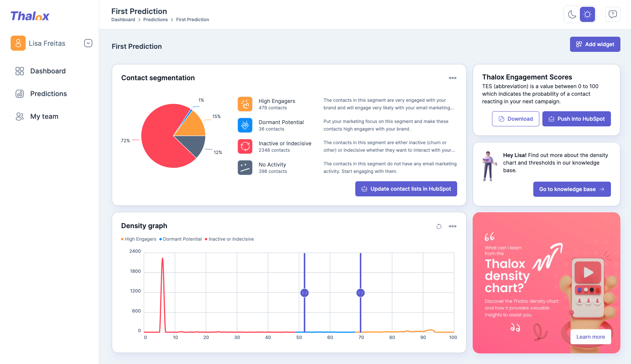Screen dimensions: 631x364
Task: Enable light mode via the sun toggle
Action: click(x=587, y=14)
